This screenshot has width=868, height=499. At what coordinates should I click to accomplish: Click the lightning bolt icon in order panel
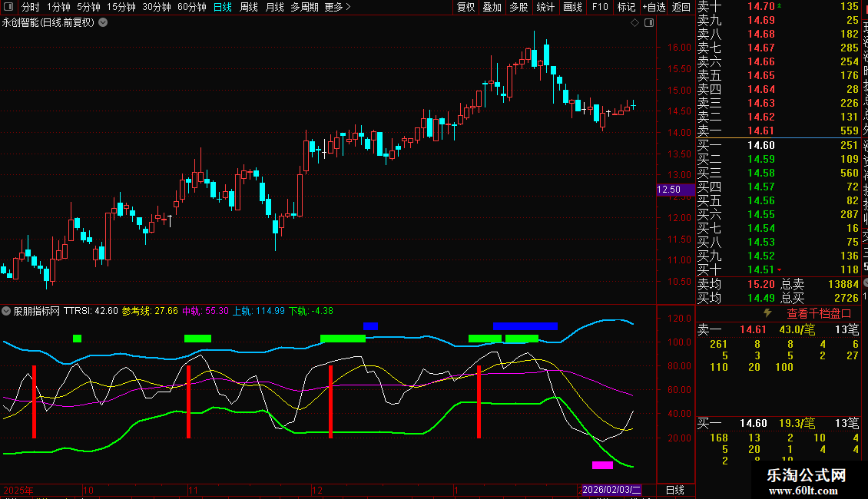tap(767, 313)
